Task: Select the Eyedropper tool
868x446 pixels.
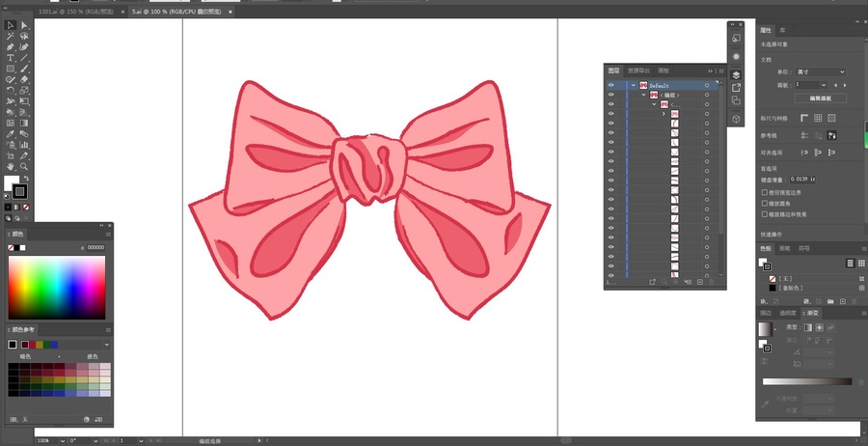Action: pyautogui.click(x=11, y=134)
